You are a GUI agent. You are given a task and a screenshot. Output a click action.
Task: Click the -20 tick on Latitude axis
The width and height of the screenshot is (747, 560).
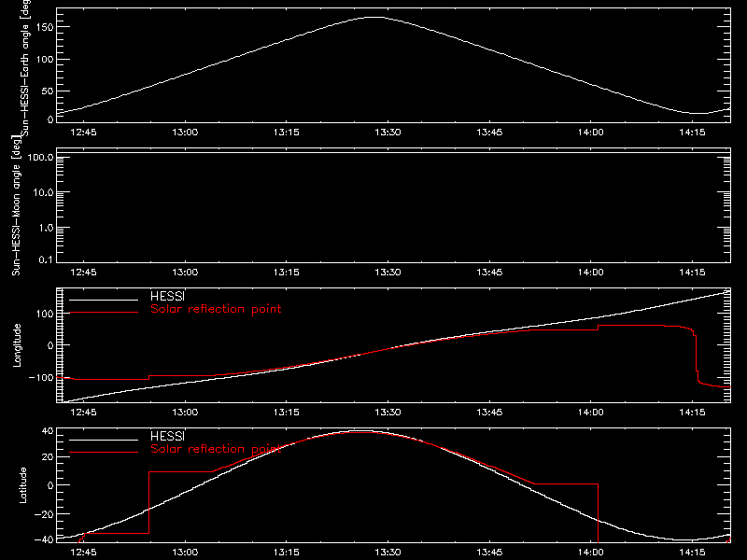point(44,514)
